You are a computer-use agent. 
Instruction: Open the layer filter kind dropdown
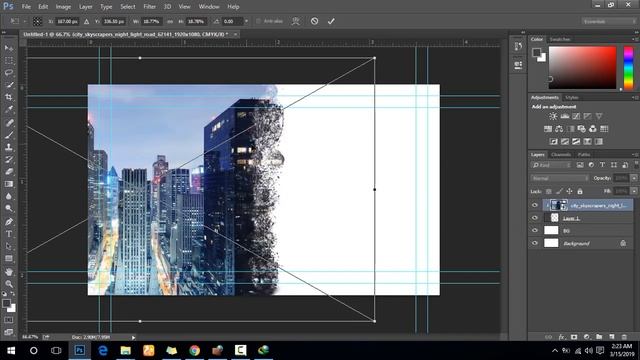pos(551,165)
